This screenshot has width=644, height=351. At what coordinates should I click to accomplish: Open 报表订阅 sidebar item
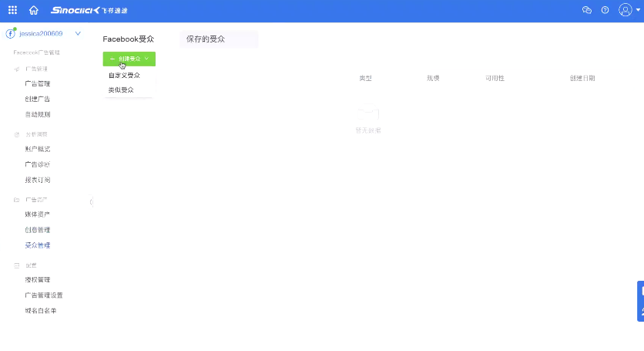point(38,180)
